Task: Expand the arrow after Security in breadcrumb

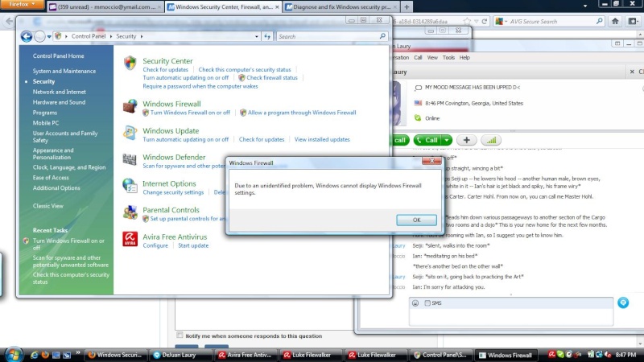Action: pyautogui.click(x=142, y=36)
